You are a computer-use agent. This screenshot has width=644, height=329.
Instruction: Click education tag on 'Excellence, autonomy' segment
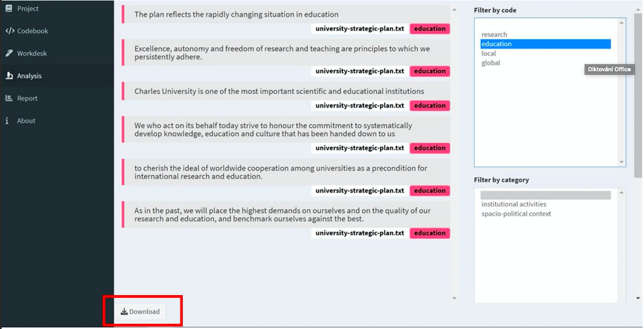tap(430, 71)
